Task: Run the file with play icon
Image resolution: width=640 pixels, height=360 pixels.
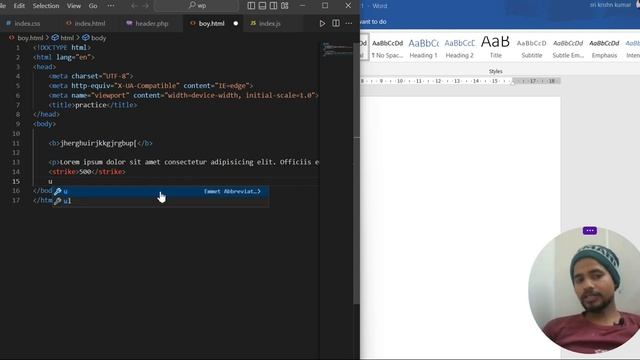Action: pos(322,23)
